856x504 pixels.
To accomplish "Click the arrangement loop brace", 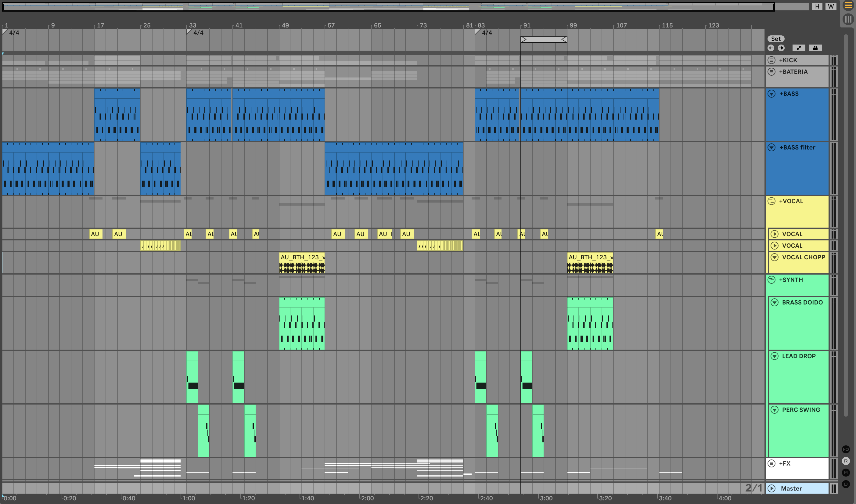I will tap(544, 39).
